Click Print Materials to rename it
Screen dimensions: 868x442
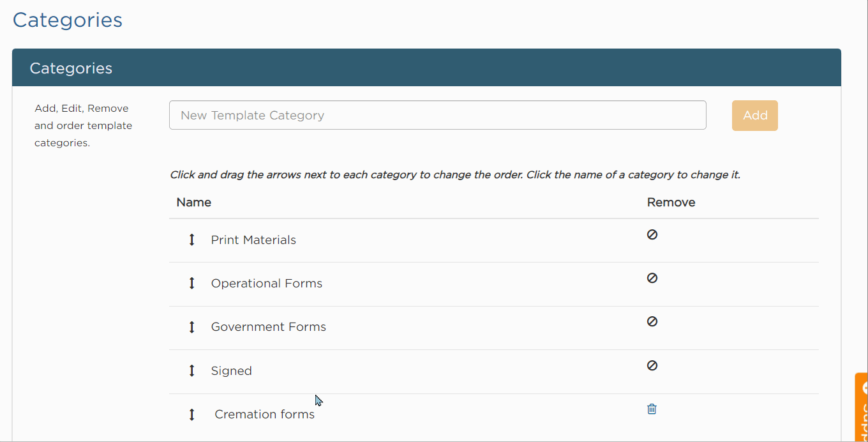[253, 240]
